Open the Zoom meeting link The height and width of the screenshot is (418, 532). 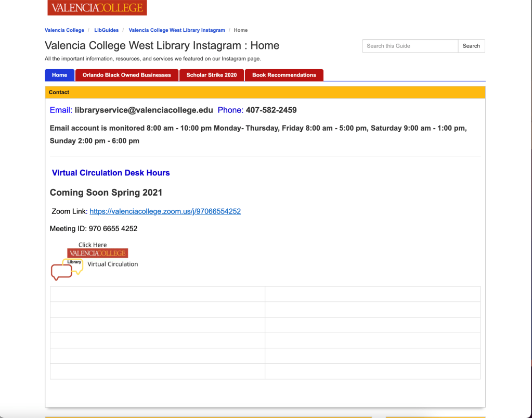coord(165,211)
